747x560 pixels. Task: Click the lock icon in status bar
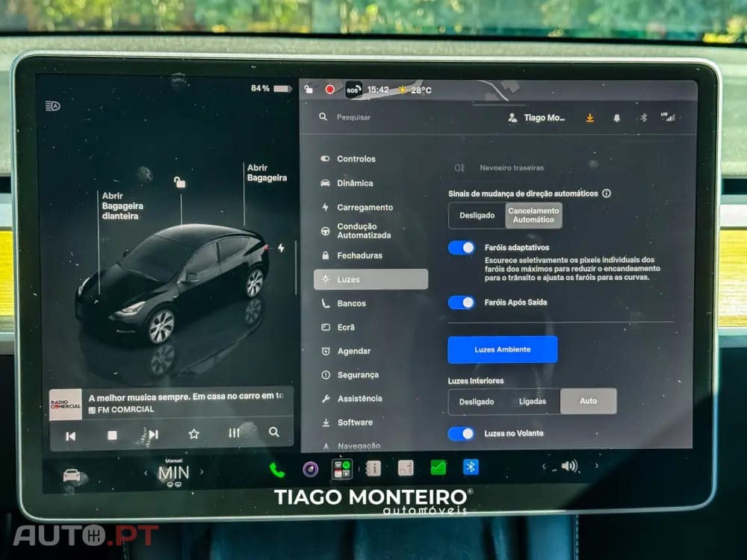click(x=309, y=89)
